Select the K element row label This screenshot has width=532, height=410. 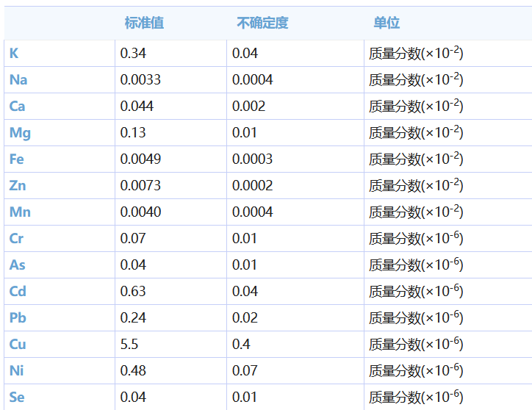[x=14, y=54]
